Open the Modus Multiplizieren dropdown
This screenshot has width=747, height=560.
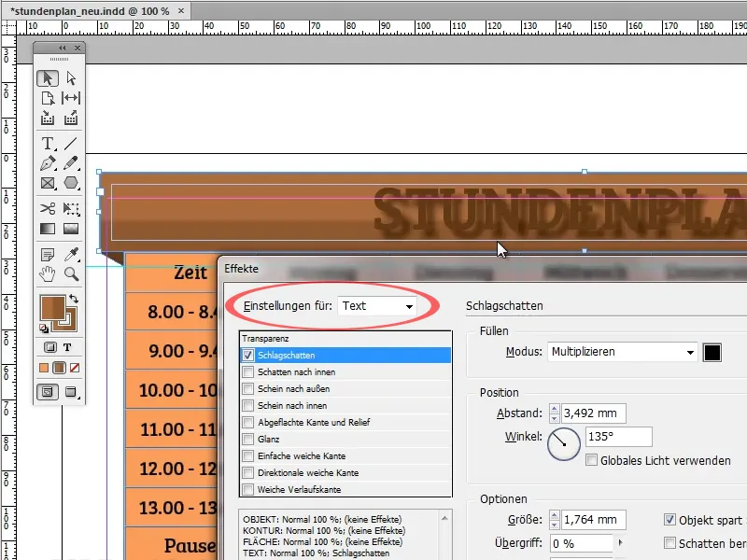pos(623,352)
